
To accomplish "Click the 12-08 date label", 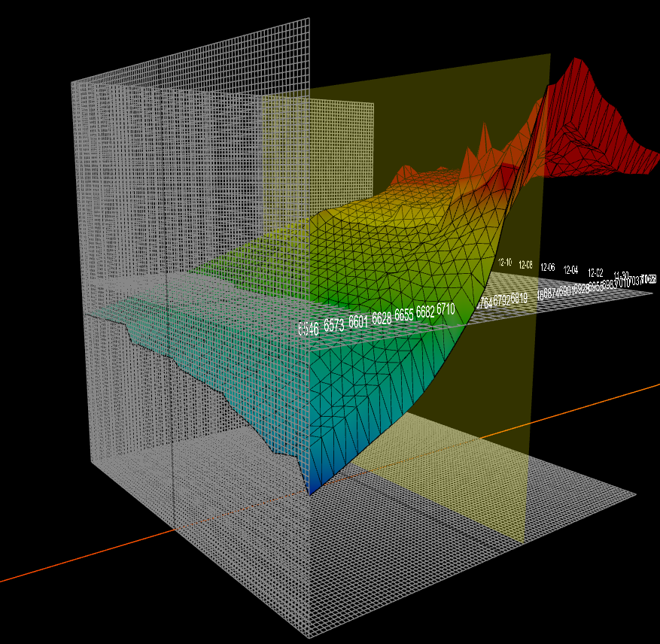I will pyautogui.click(x=525, y=265).
